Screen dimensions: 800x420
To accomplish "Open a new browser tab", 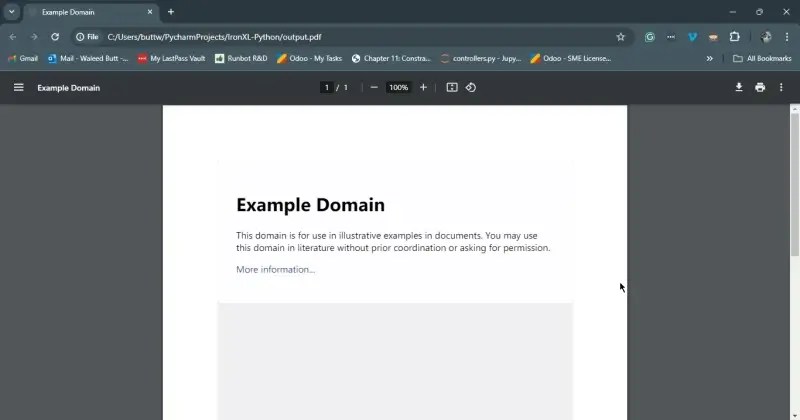I will (171, 12).
